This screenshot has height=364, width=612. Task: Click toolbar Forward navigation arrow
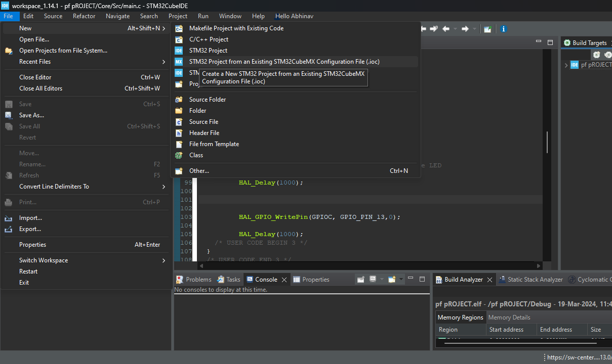click(x=465, y=29)
